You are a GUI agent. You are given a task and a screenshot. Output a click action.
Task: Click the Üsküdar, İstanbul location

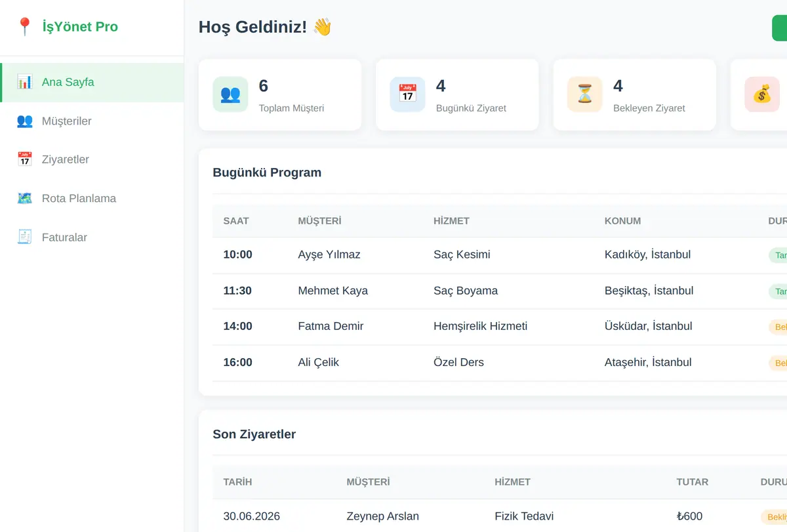pyautogui.click(x=648, y=326)
